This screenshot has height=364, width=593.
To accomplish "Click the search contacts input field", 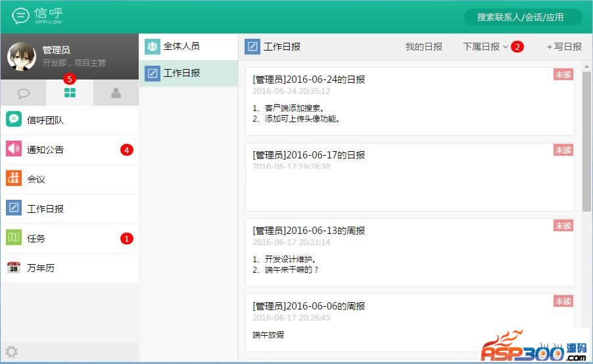I will [x=523, y=17].
